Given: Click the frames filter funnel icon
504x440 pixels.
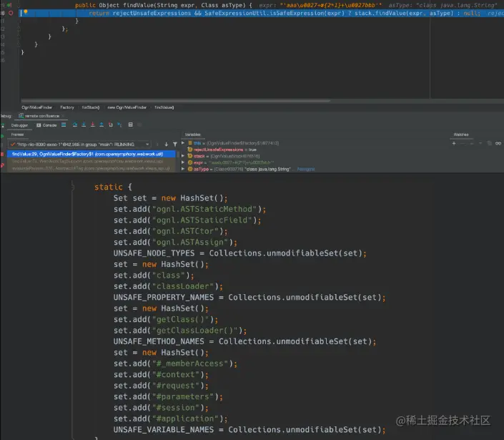Looking at the screenshot, I should 175,145.
